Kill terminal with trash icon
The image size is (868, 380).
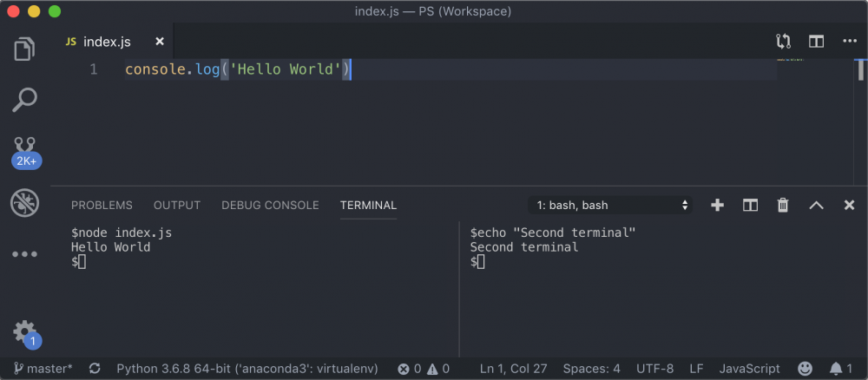783,206
